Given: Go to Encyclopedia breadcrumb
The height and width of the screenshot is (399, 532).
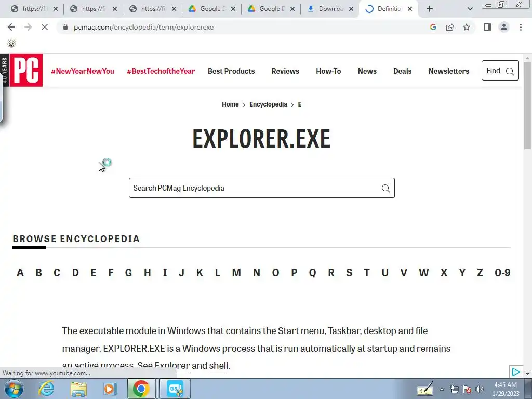Looking at the screenshot, I should click(269, 104).
